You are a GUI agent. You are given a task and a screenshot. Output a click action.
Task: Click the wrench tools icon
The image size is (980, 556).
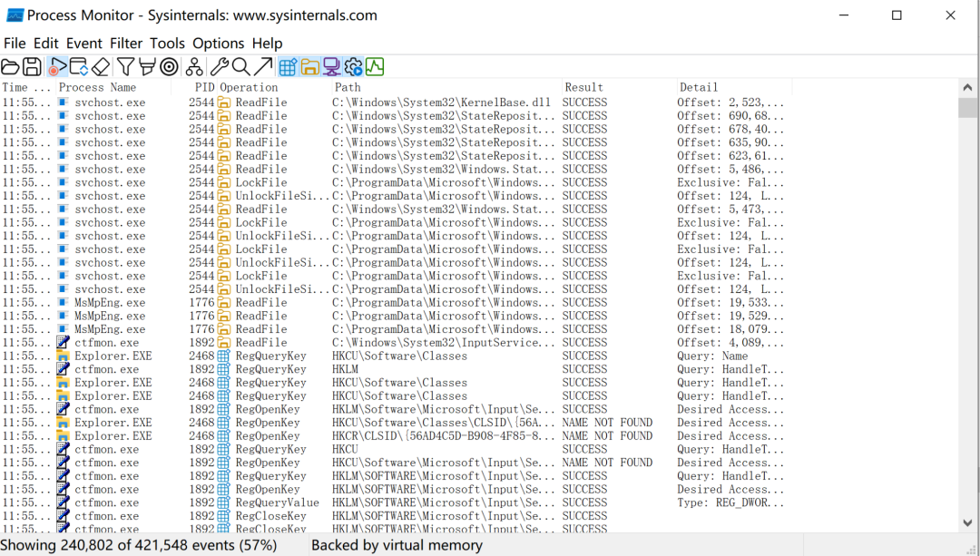219,67
